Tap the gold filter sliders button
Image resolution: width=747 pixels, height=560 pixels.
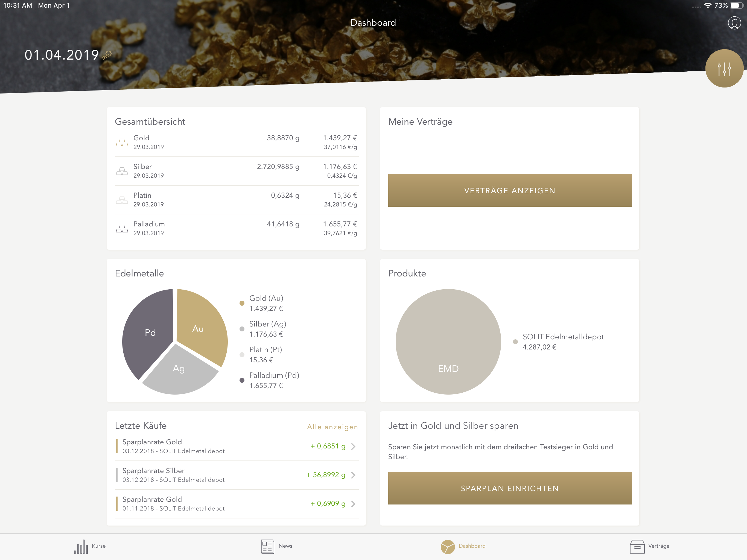[724, 69]
